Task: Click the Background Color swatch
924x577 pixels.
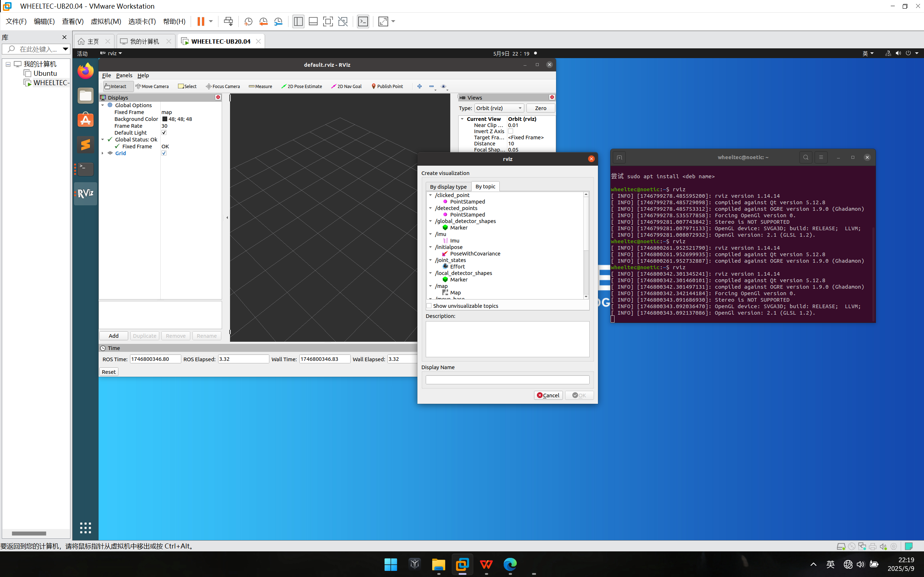Action: pyautogui.click(x=165, y=119)
